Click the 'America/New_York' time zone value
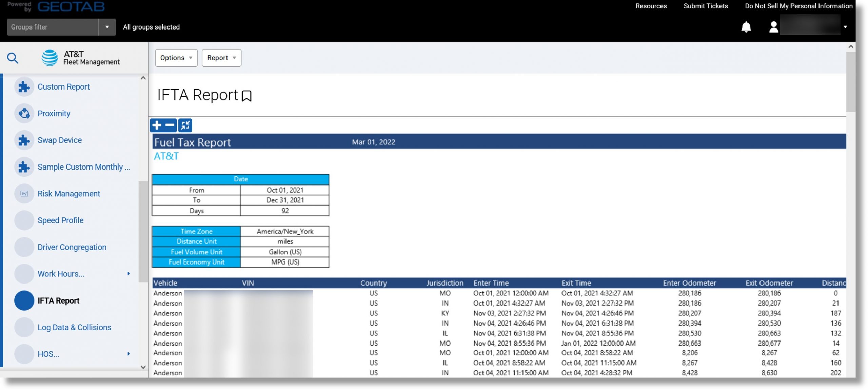Screen dimensions: 868x390 click(x=285, y=231)
